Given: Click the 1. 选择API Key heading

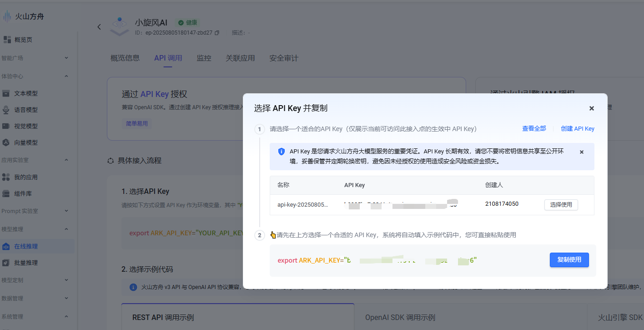Looking at the screenshot, I should pyautogui.click(x=146, y=192).
